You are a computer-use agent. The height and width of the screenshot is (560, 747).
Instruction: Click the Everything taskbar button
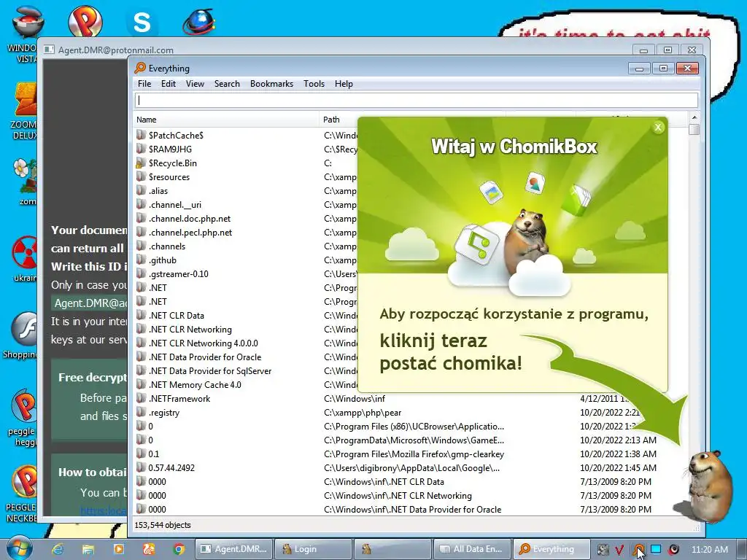[x=551, y=549]
